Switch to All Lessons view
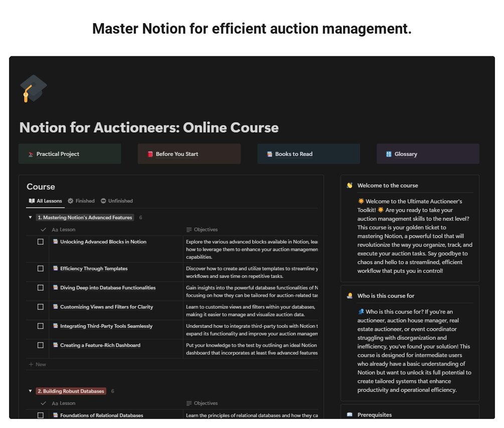The image size is (504, 428). tap(45, 201)
